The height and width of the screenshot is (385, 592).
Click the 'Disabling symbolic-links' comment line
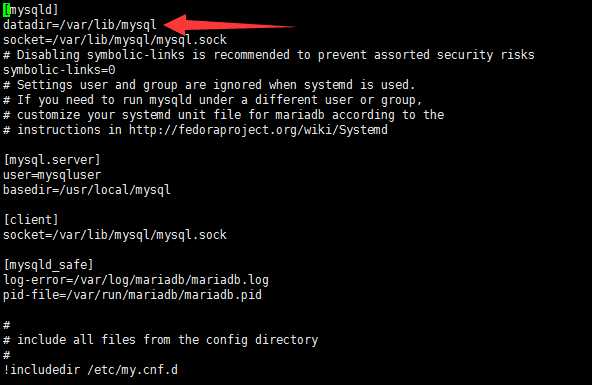click(269, 55)
